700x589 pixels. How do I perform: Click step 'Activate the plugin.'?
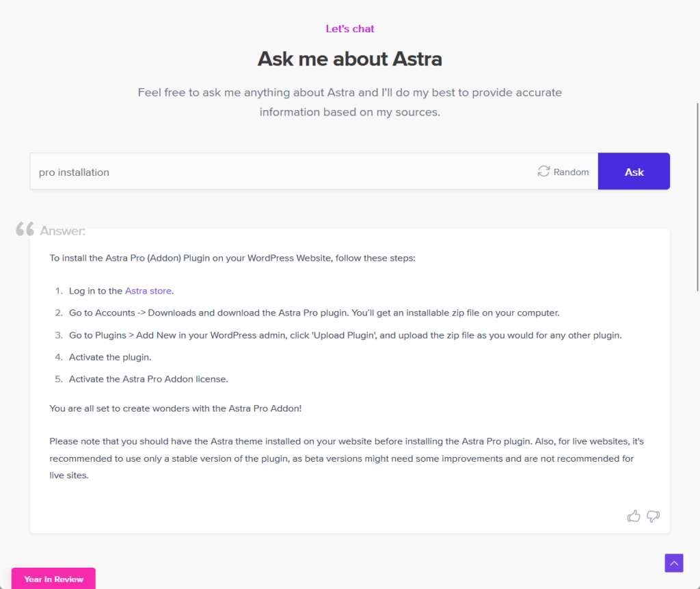(110, 357)
